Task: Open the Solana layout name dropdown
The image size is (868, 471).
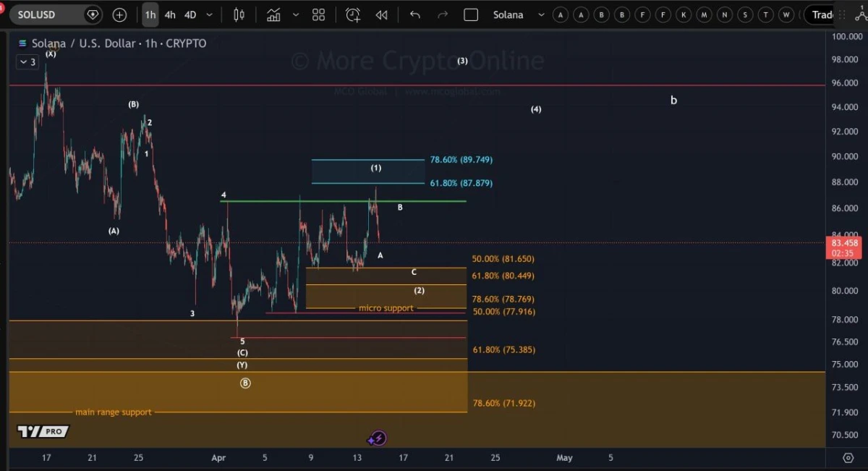Action: [541, 14]
